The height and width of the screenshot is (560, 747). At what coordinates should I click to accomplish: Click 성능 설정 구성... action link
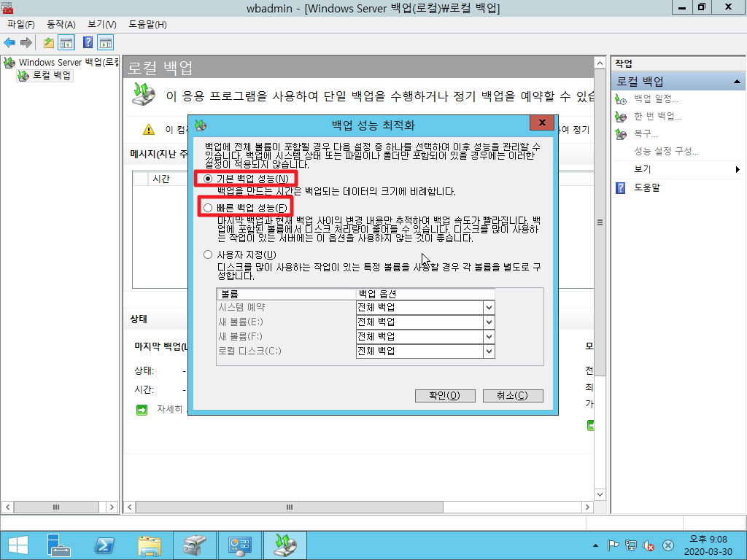point(666,152)
